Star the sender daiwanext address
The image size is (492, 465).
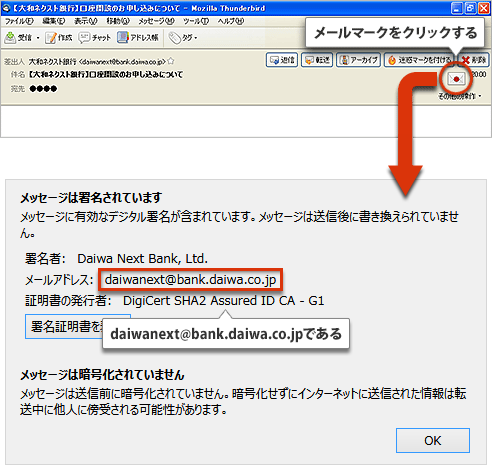coord(171,61)
